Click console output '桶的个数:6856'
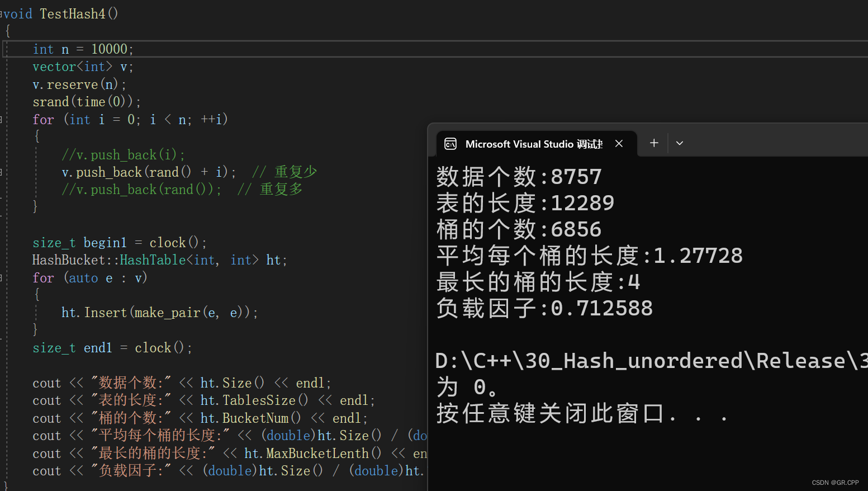Viewport: 868px width, 491px height. pyautogui.click(x=519, y=229)
